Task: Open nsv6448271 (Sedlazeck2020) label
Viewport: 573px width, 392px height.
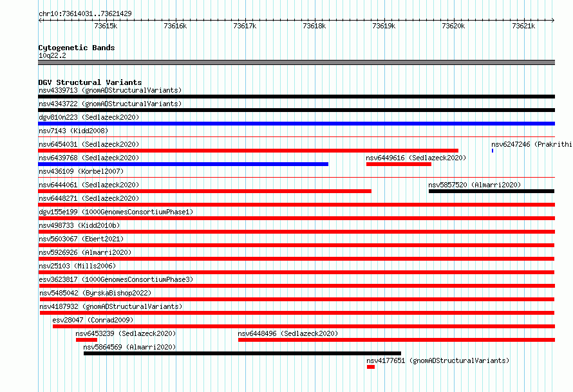Action: (89, 198)
